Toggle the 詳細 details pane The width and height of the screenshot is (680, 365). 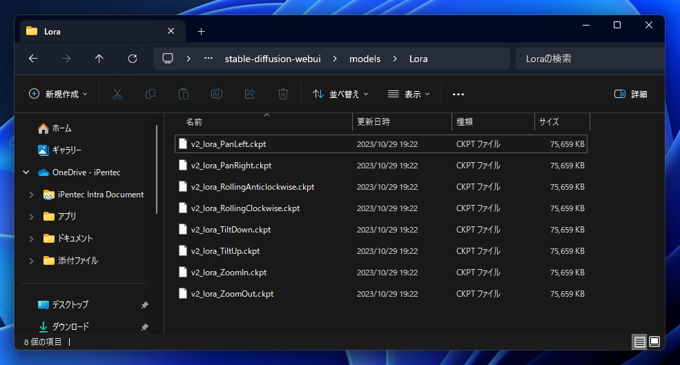pos(631,94)
